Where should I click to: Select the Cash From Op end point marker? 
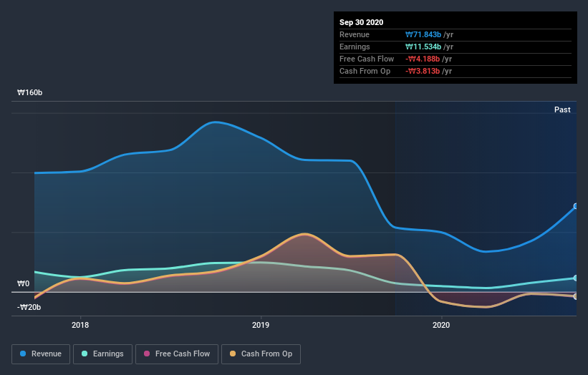576,296
